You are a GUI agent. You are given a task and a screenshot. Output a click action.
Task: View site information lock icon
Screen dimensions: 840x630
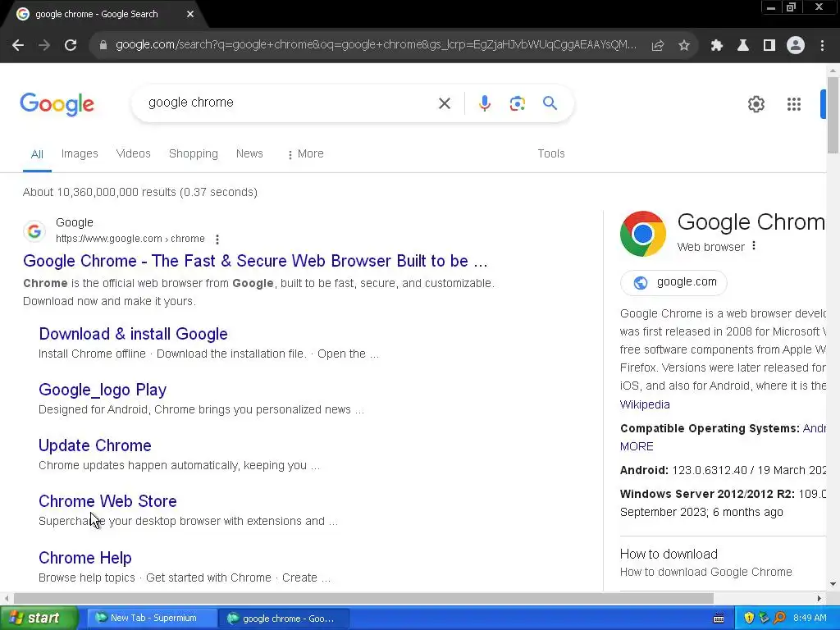[x=103, y=46]
